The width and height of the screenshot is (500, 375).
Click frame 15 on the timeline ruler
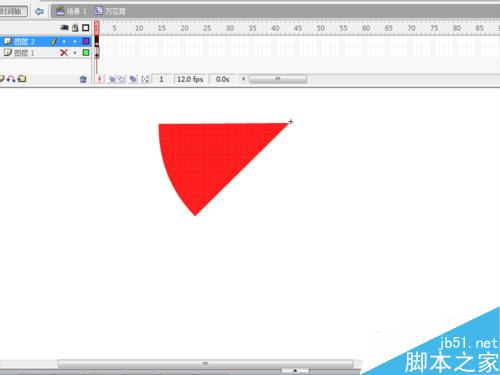click(x=162, y=28)
